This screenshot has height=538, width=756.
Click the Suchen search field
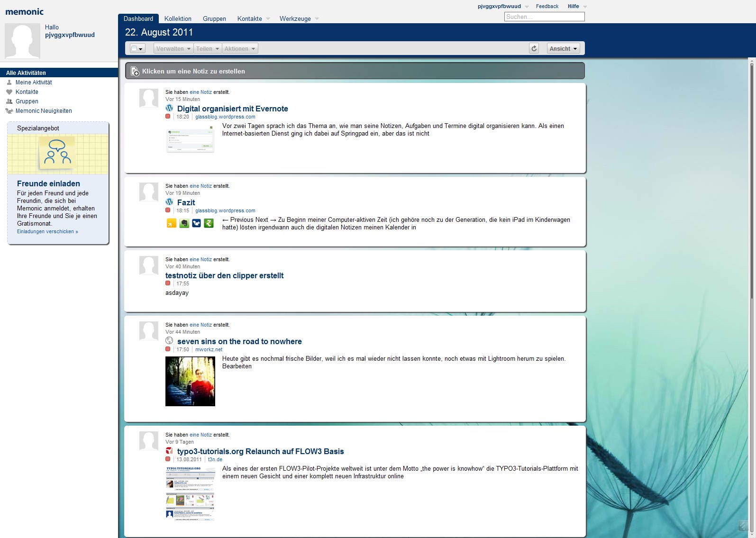[x=544, y=17]
